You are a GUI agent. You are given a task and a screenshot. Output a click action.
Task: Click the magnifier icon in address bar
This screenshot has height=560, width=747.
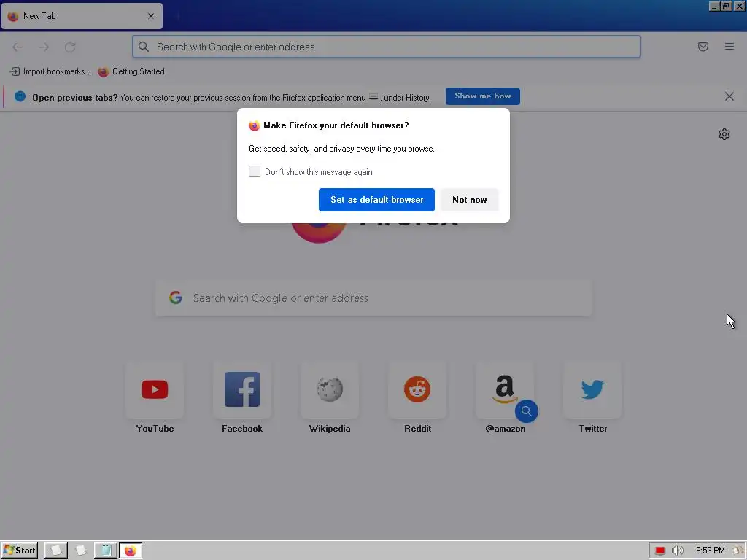(144, 47)
